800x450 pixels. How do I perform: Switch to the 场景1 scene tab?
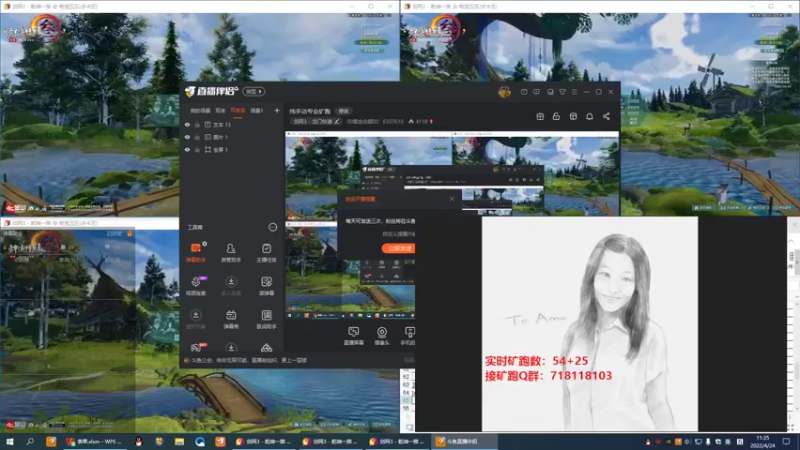257,110
